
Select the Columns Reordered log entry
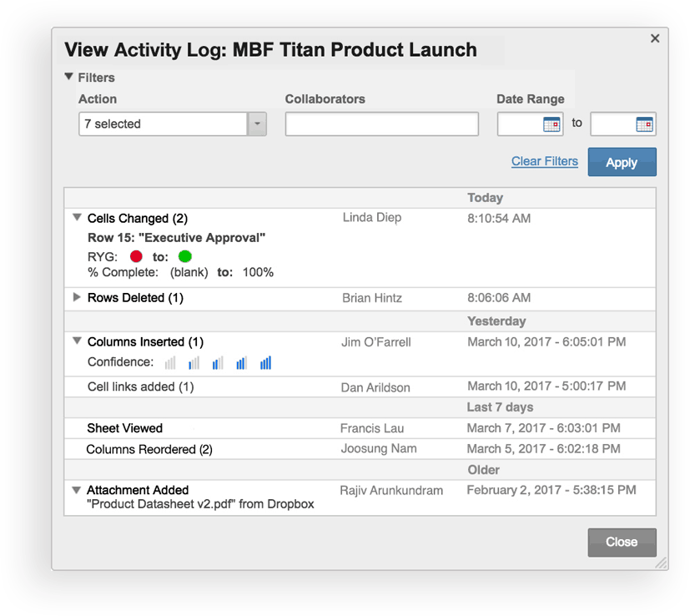pos(149,449)
